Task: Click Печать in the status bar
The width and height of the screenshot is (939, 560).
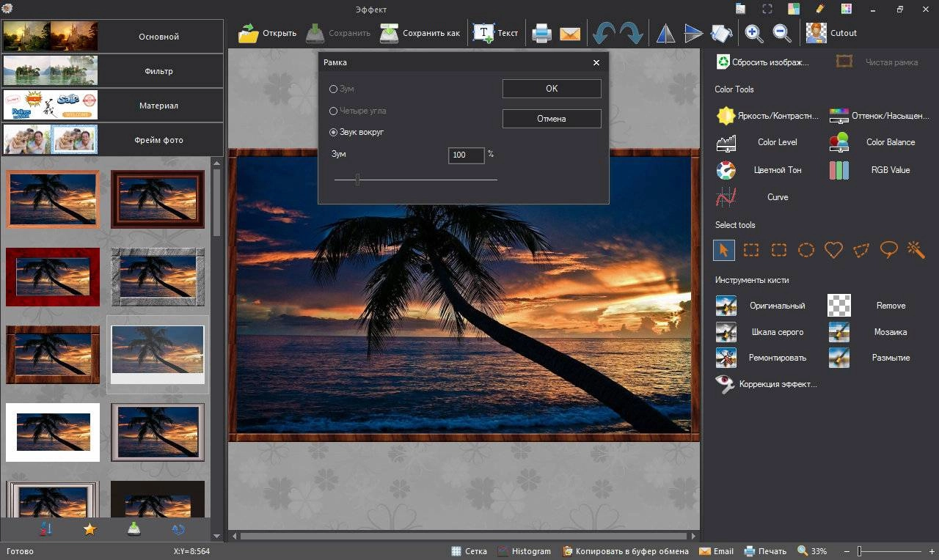Action: tap(765, 551)
